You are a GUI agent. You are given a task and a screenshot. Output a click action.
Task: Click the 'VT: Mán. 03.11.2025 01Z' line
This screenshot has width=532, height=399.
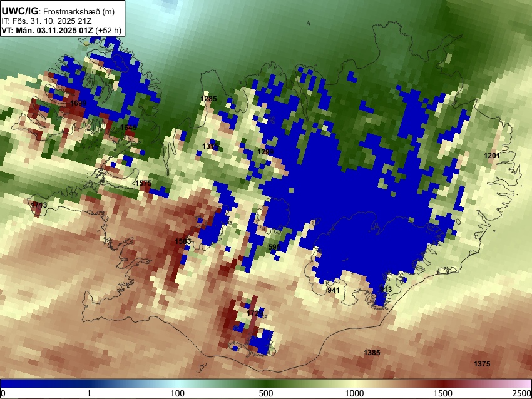click(x=47, y=30)
